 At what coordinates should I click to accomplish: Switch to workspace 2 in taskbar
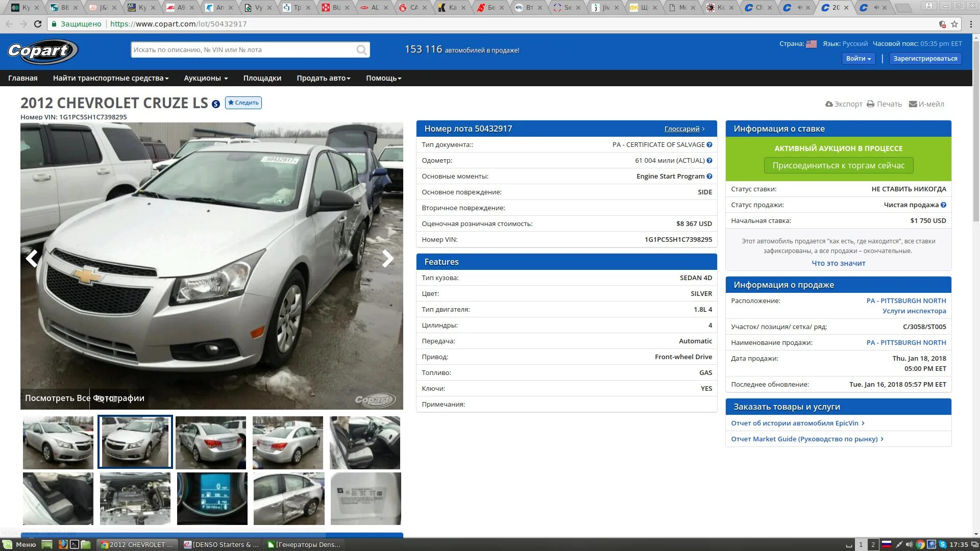pos(873,544)
